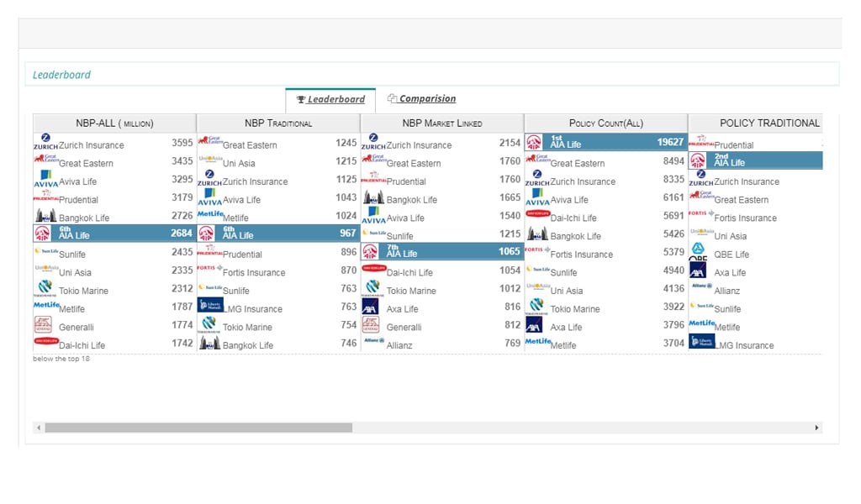Click Generalli 812 in NBP Market Linked
The height and width of the screenshot is (504, 861).
coord(442,325)
